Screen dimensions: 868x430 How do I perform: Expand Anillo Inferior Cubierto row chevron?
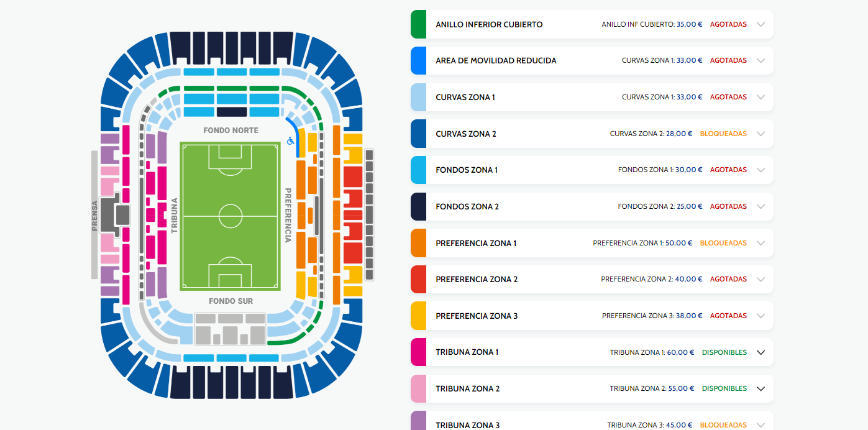(761, 24)
